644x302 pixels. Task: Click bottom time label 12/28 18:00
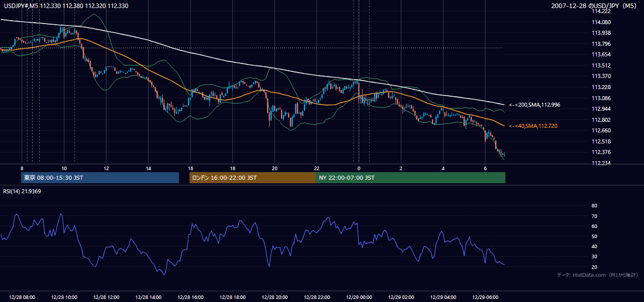tap(232, 297)
